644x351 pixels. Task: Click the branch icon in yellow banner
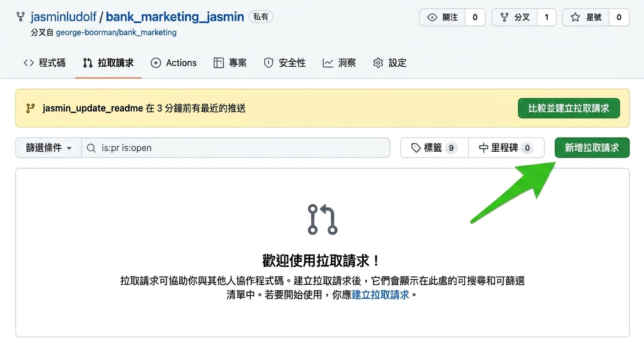(30, 108)
